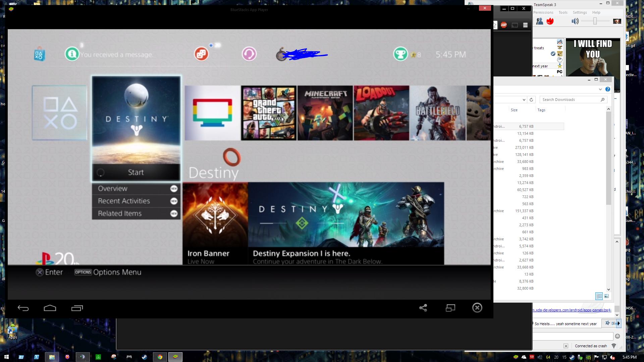Click the BlueStacks share icon
The width and height of the screenshot is (644, 362).
pyautogui.click(x=423, y=308)
